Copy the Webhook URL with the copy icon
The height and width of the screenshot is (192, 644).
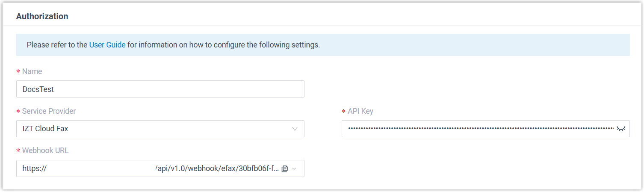point(285,169)
